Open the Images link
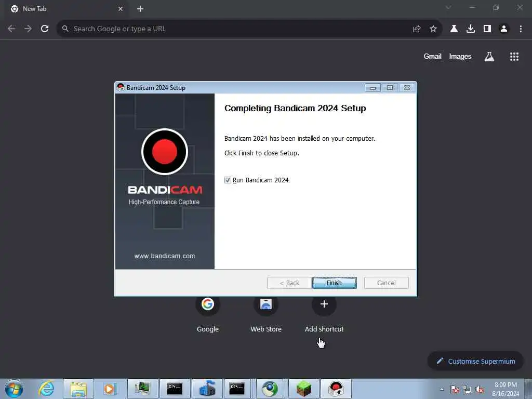This screenshot has height=399, width=532. pos(460,56)
